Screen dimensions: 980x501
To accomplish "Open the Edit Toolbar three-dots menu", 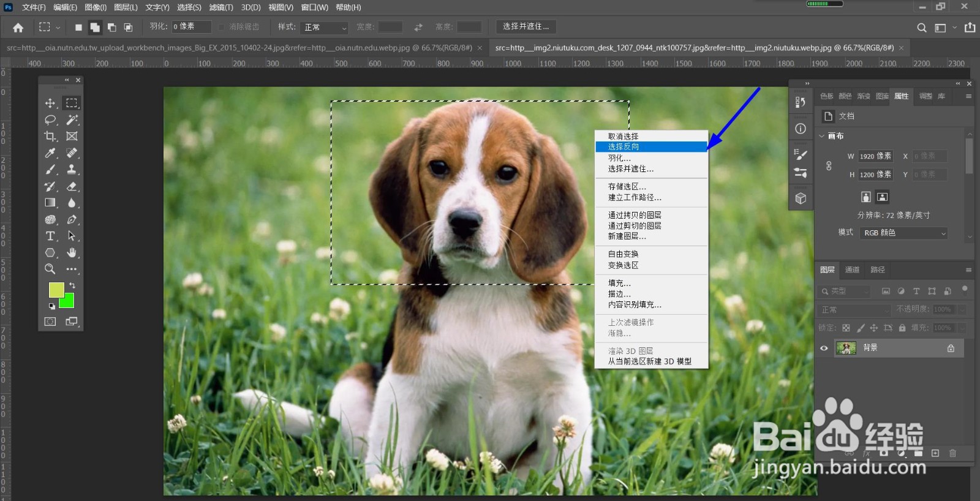I will tap(72, 269).
